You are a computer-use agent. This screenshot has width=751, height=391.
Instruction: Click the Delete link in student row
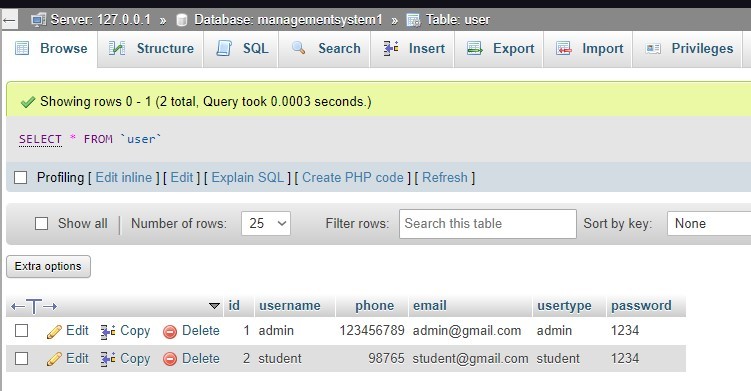[201, 358]
